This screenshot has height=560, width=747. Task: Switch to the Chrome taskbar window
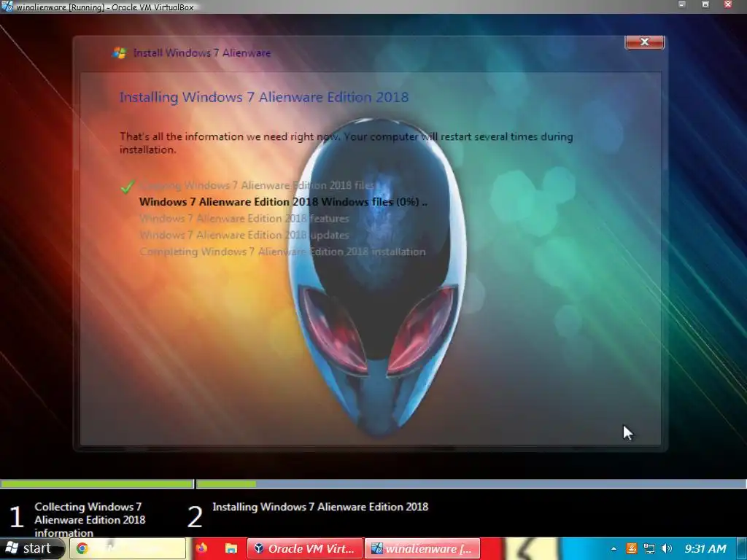coord(128,548)
